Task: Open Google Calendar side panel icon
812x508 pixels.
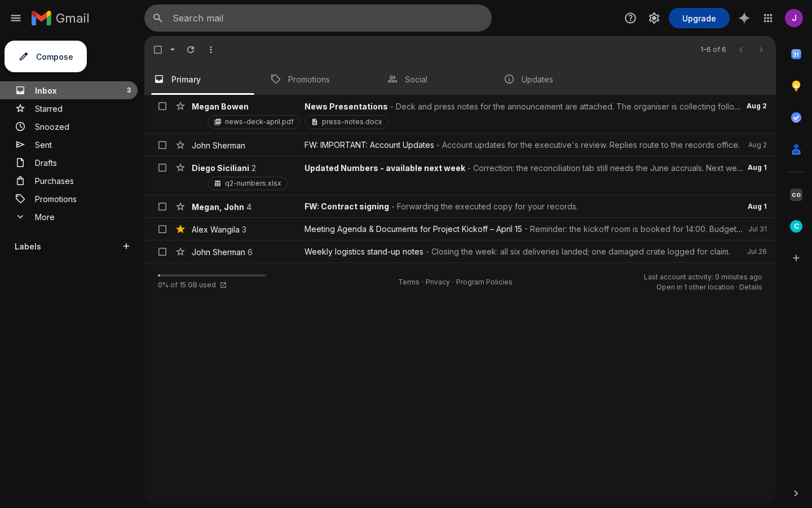Action: [x=796, y=54]
